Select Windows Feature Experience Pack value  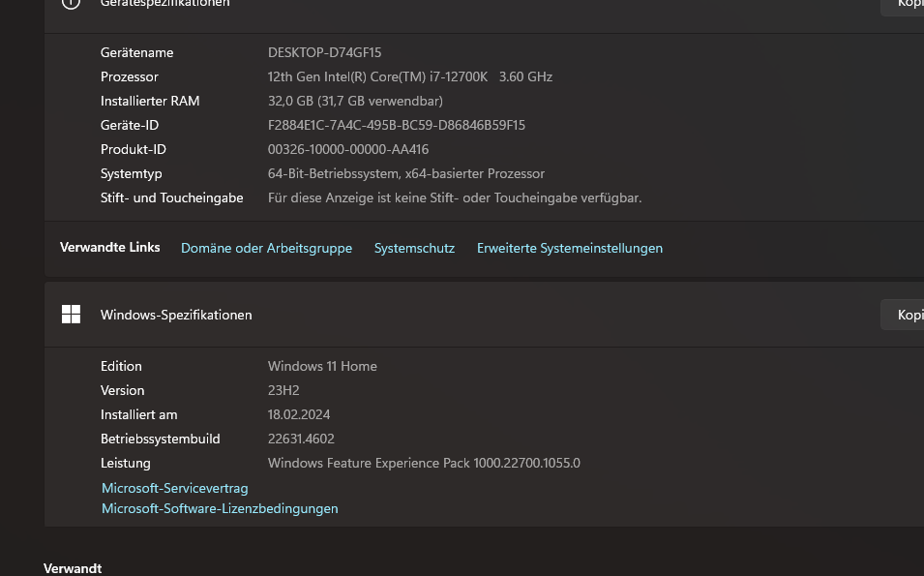point(425,463)
